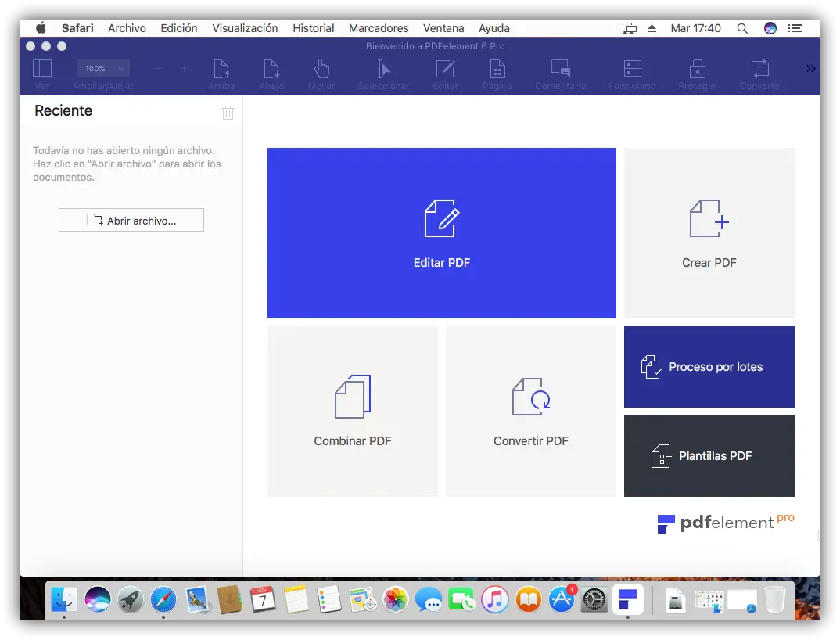The height and width of the screenshot is (640, 840).
Task: Open the Trash in the Dock
Action: tap(774, 599)
